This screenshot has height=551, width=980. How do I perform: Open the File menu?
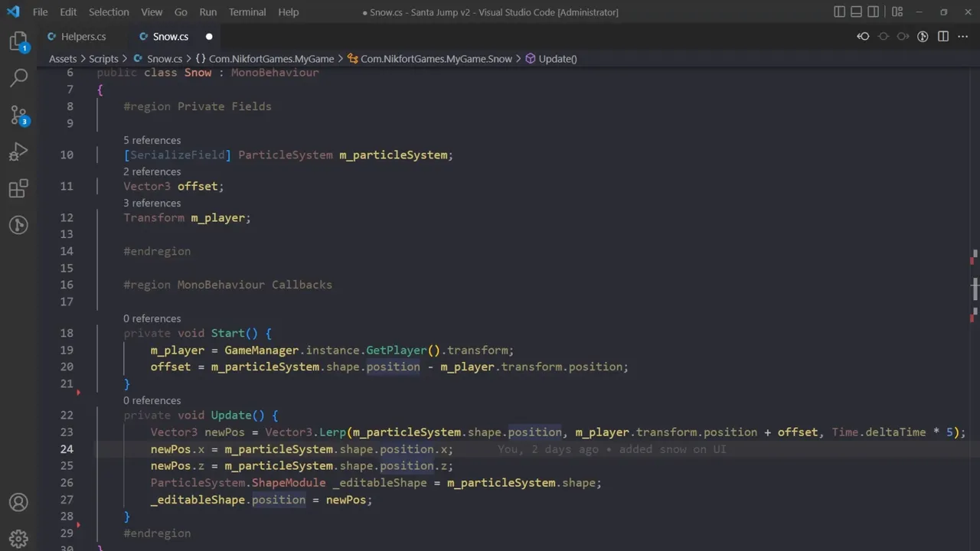coord(41,12)
